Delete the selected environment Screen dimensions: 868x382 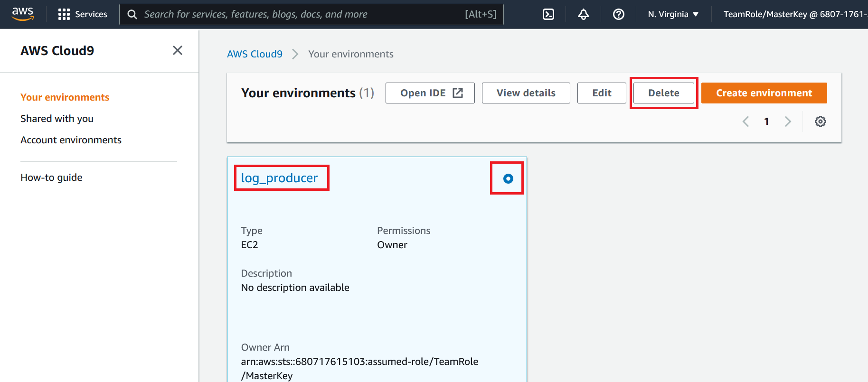click(664, 93)
